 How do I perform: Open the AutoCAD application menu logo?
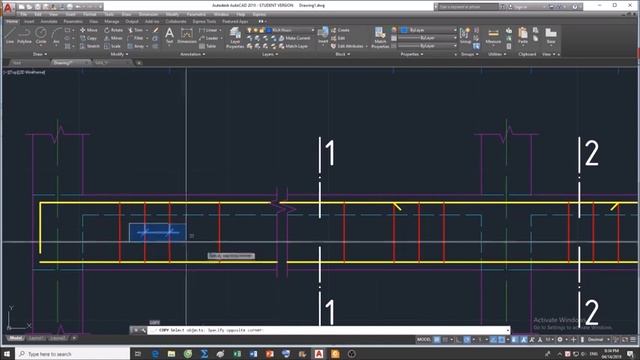8,7
